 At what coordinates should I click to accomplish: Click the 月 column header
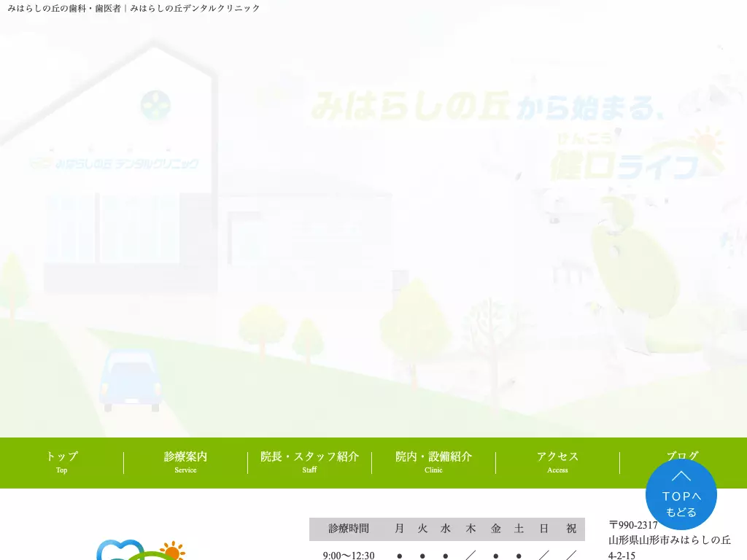(399, 529)
